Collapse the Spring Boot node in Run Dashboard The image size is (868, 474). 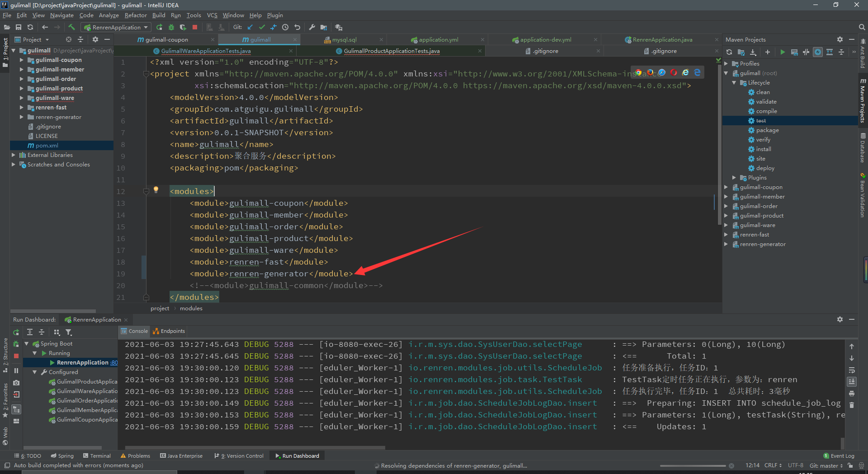(x=26, y=343)
